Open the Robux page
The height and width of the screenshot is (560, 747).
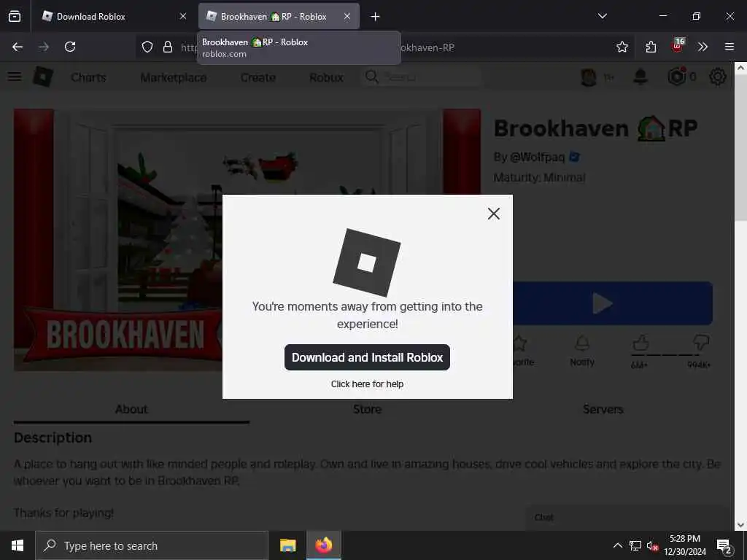click(326, 77)
